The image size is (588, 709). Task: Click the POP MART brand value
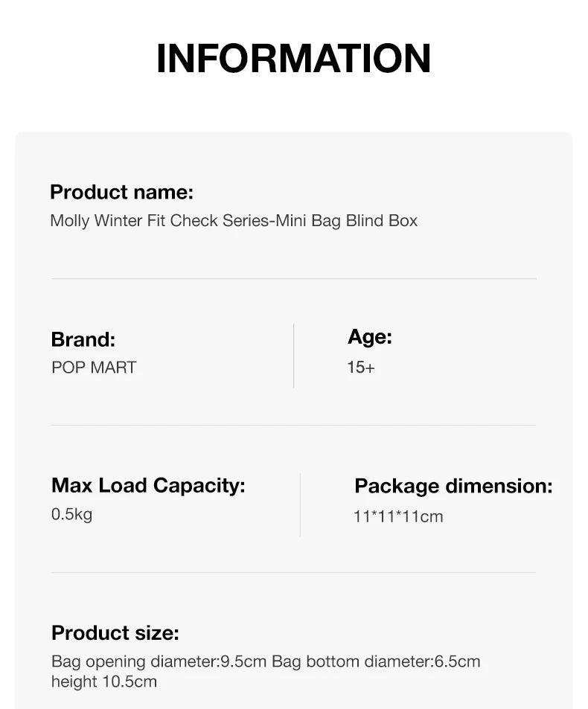click(x=94, y=367)
